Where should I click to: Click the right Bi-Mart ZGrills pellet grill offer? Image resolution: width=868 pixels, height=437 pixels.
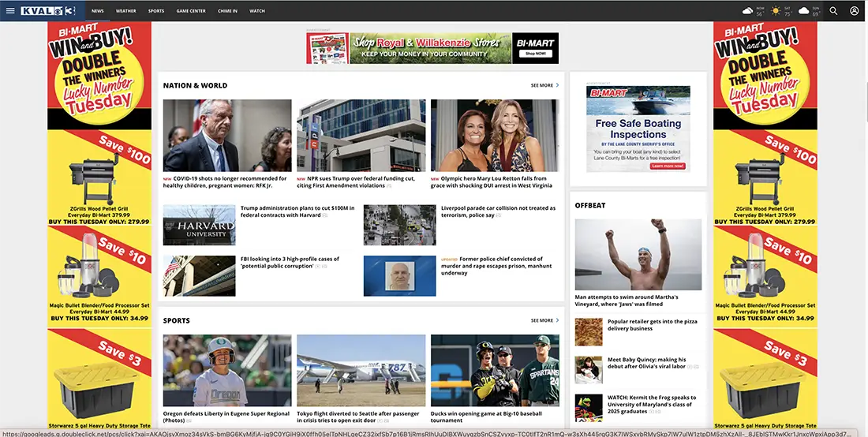tap(765, 178)
